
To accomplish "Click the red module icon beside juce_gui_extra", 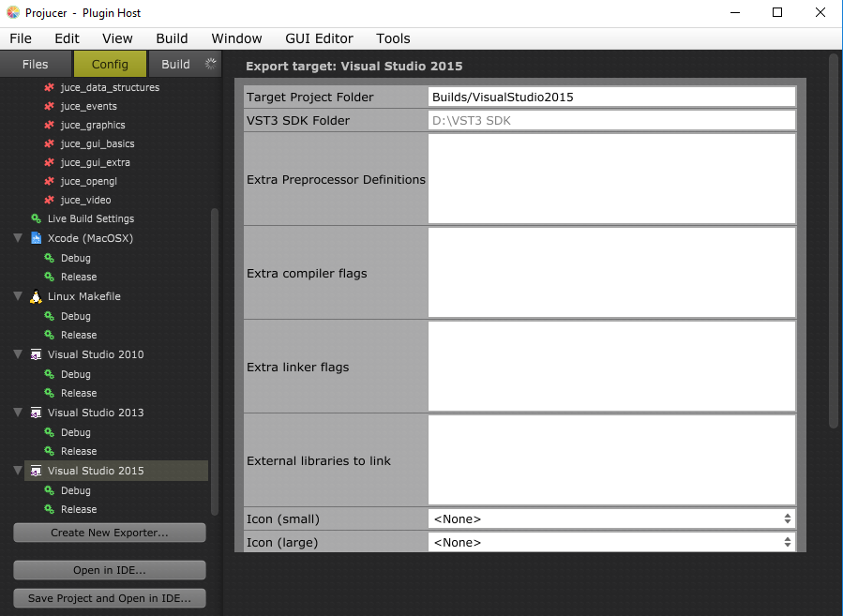I will [x=49, y=162].
